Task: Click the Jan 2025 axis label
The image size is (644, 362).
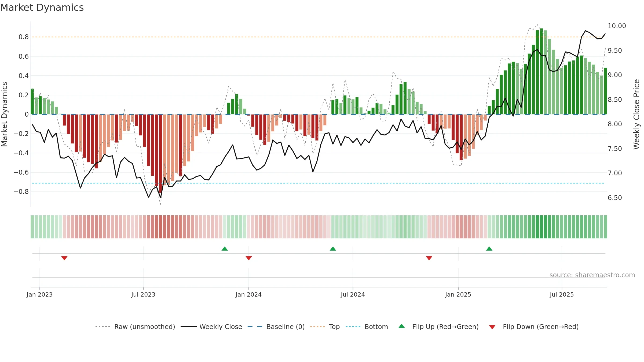Action: [x=458, y=294]
